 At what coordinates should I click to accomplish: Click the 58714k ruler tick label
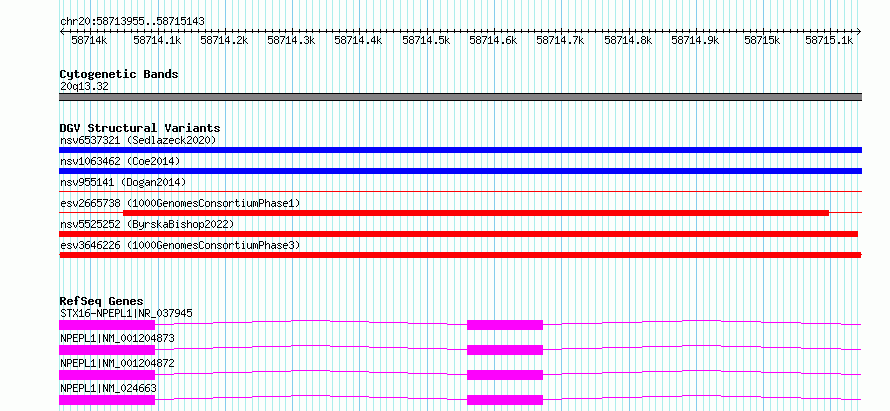89,40
